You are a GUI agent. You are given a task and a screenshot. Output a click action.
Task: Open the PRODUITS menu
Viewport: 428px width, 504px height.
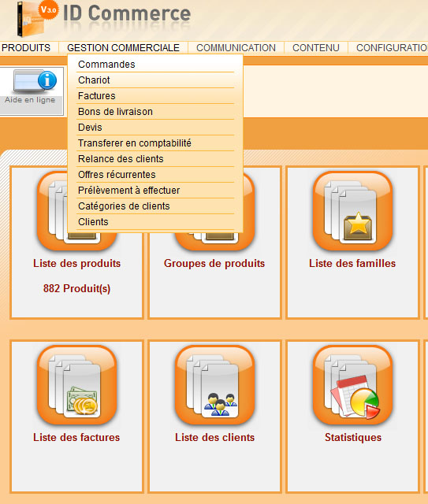26,48
